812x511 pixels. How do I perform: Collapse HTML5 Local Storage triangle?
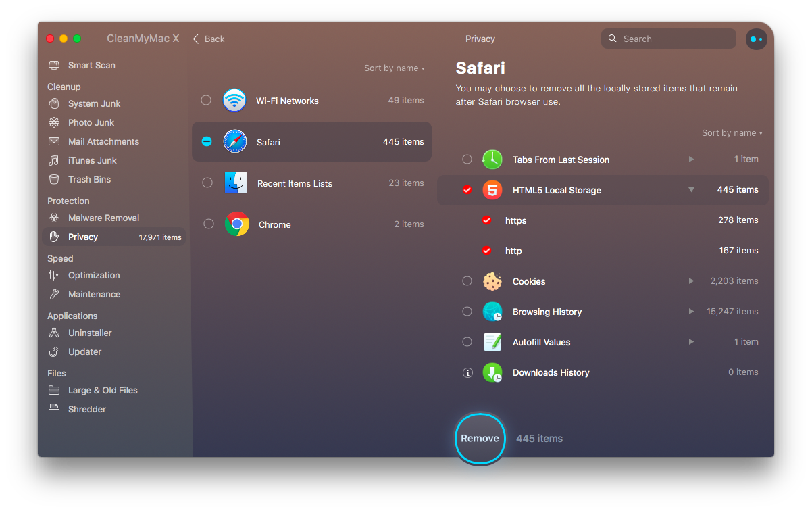pos(691,190)
